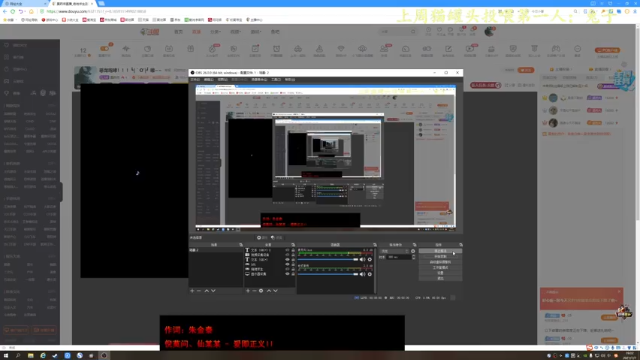
Task: Click the exit button in OBS controls dock
Action: click(440, 278)
